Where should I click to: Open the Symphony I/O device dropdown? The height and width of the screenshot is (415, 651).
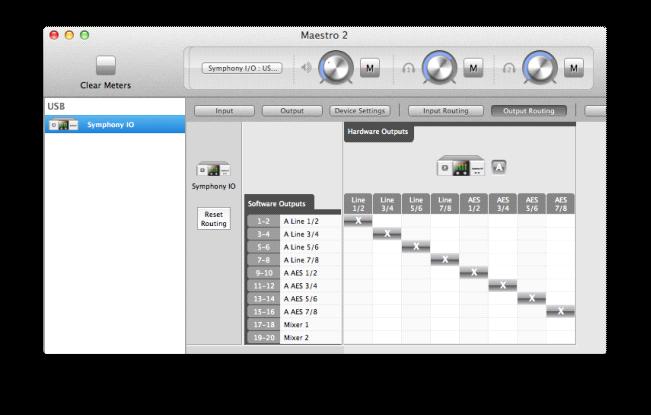click(242, 68)
